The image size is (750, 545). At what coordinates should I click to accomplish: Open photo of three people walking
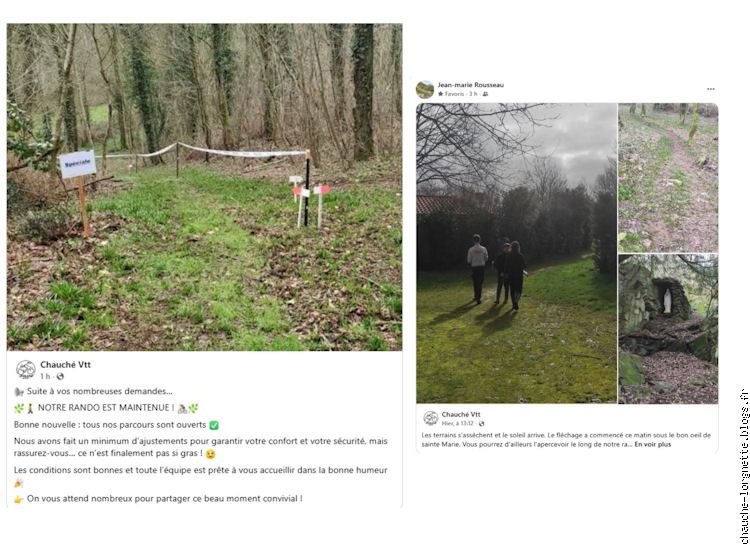click(516, 253)
